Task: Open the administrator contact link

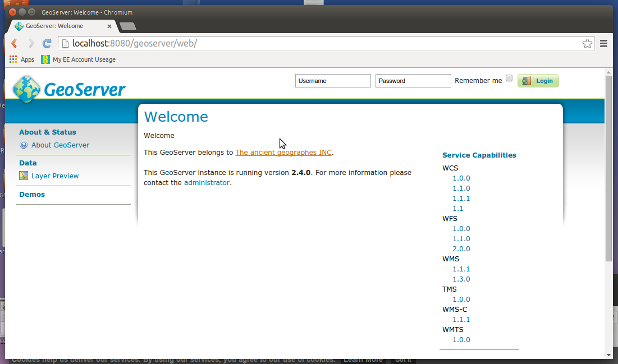Action: [x=207, y=182]
